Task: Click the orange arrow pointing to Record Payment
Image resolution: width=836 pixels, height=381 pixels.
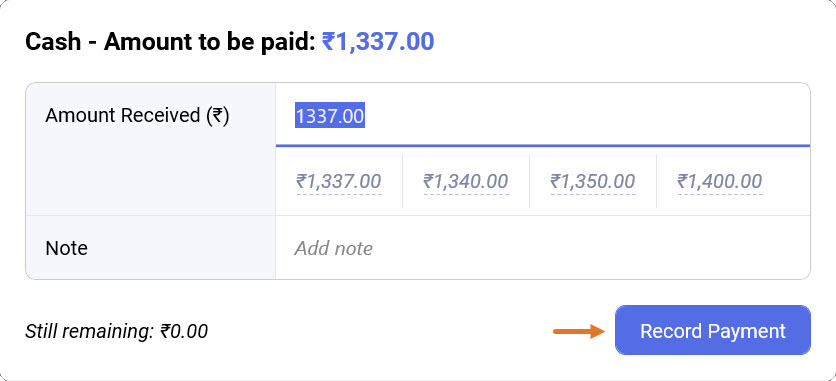Action: (x=579, y=331)
